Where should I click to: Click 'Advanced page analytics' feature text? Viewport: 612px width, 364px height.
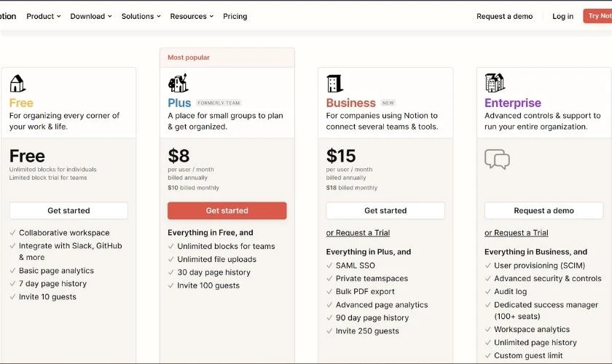point(382,305)
